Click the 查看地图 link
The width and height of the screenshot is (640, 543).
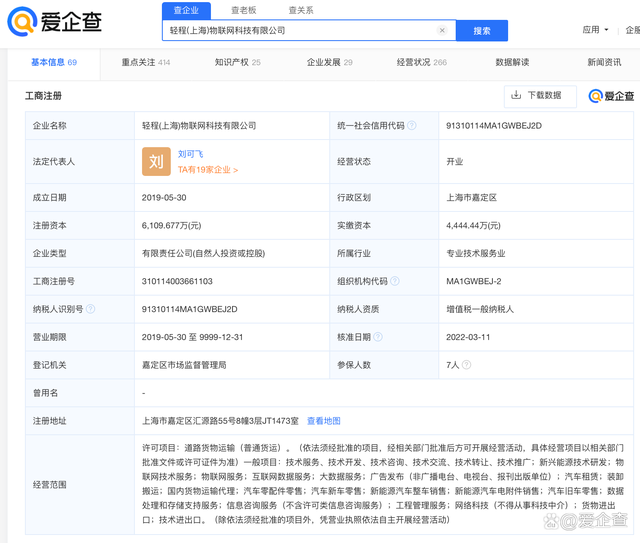323,421
